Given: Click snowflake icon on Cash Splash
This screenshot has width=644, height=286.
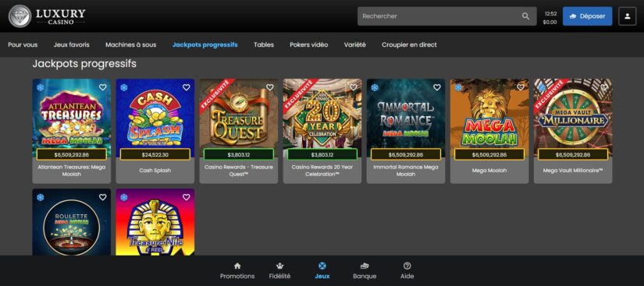Looking at the screenshot, I should 123,87.
